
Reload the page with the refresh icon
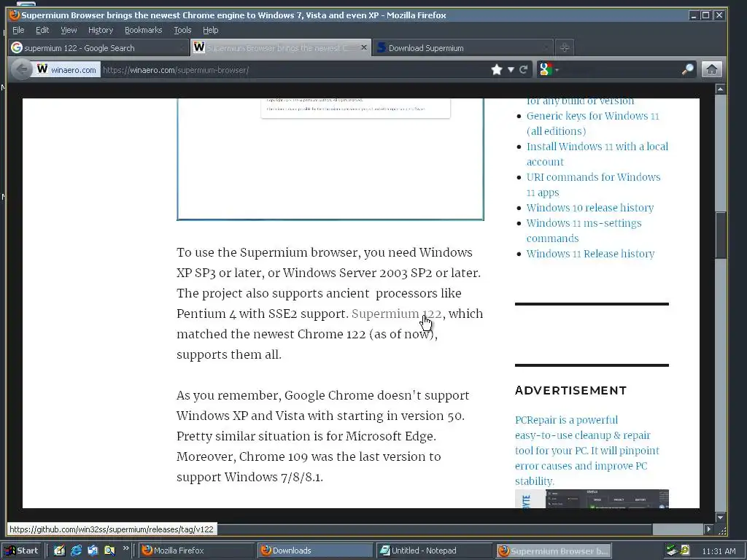tap(523, 70)
